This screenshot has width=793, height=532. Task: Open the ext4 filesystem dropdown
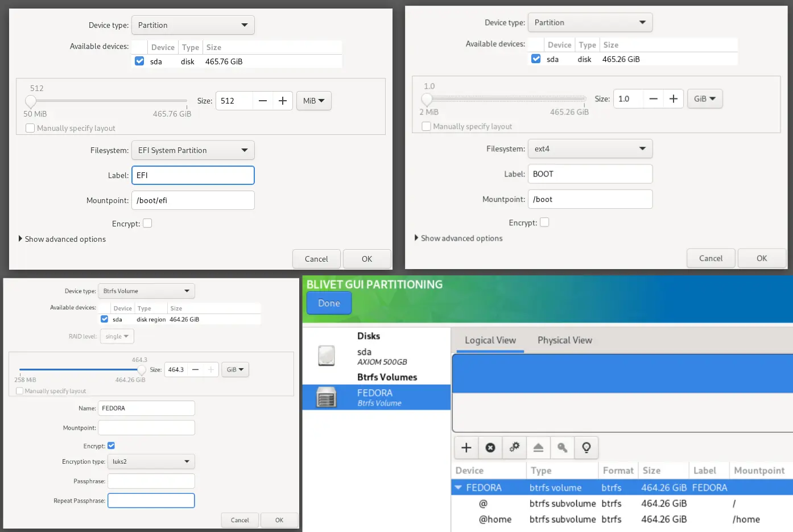coord(590,149)
